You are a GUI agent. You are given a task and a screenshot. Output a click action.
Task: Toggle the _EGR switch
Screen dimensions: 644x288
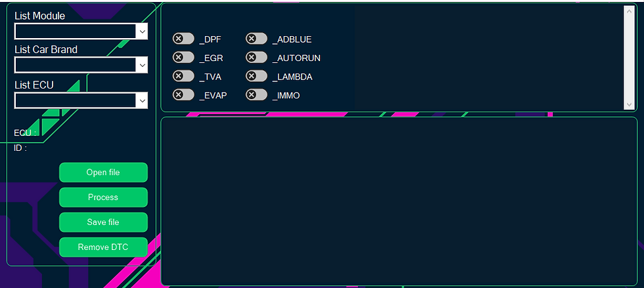[x=183, y=58]
